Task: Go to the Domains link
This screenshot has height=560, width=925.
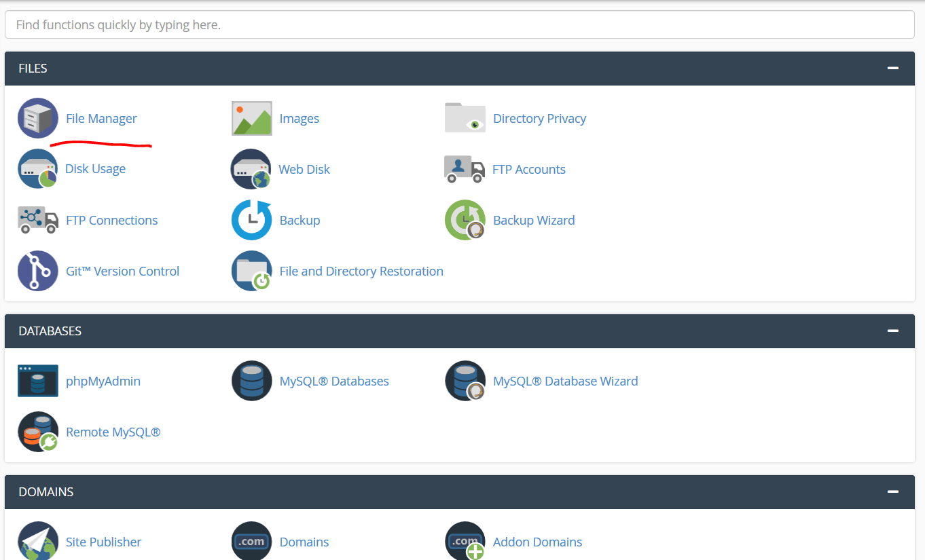Action: pos(304,542)
